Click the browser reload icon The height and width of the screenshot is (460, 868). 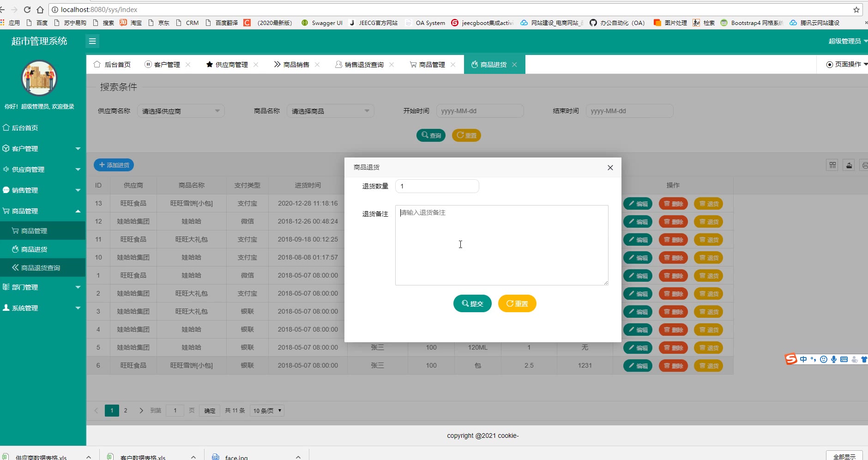pos(27,10)
